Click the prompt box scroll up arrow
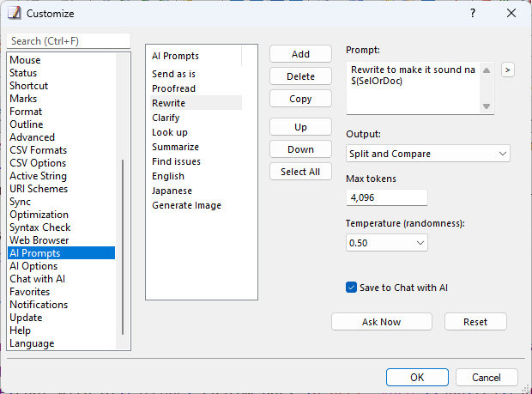Image resolution: width=532 pixels, height=394 pixels. 487,70
